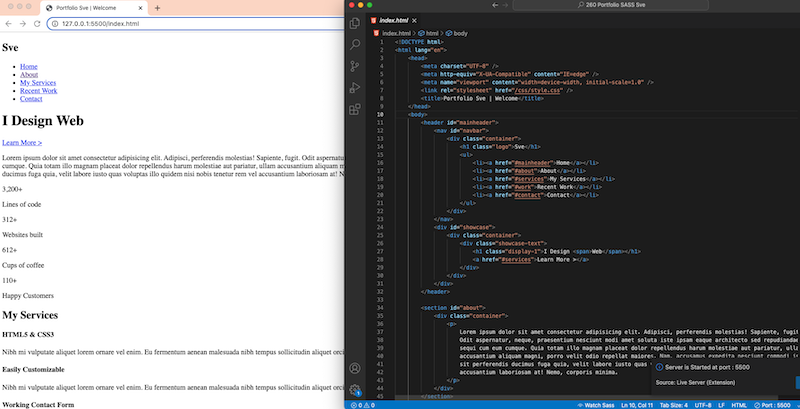
Task: Click the My Services link in the nav list
Action: pos(38,83)
